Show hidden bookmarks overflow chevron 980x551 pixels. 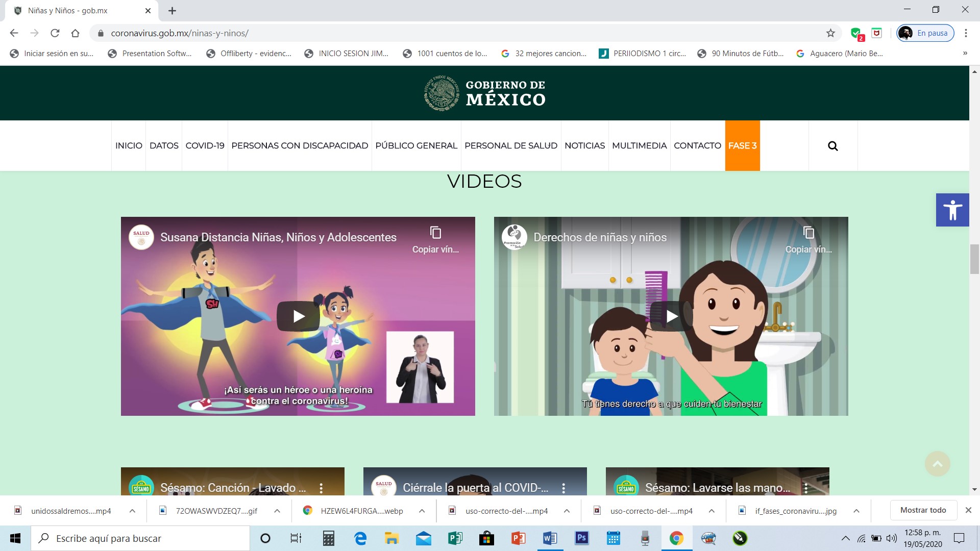click(965, 54)
